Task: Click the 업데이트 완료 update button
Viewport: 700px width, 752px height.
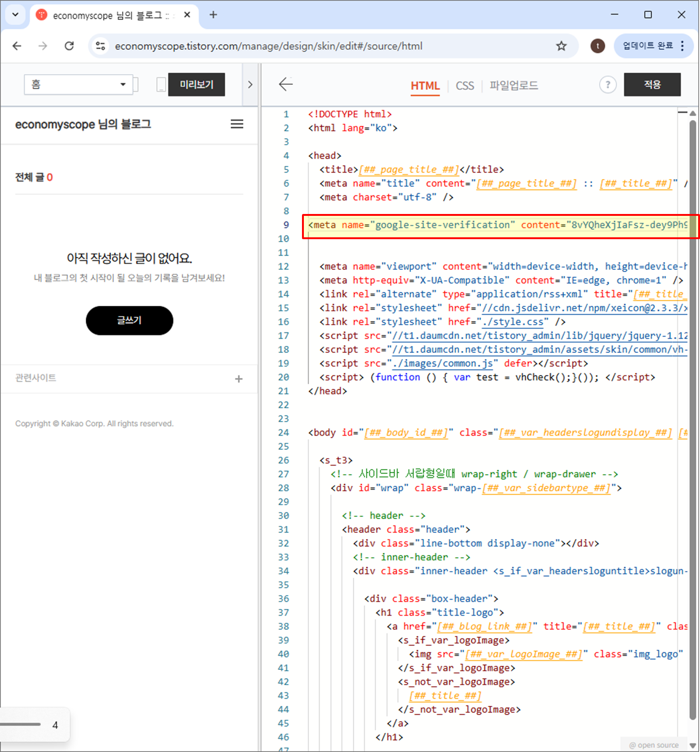Action: click(648, 46)
